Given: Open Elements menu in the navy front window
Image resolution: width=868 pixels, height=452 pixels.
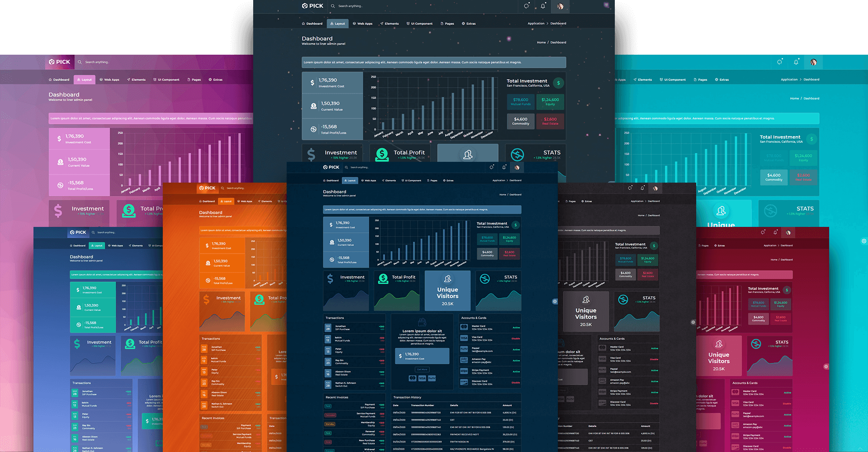Looking at the screenshot, I should click(389, 180).
